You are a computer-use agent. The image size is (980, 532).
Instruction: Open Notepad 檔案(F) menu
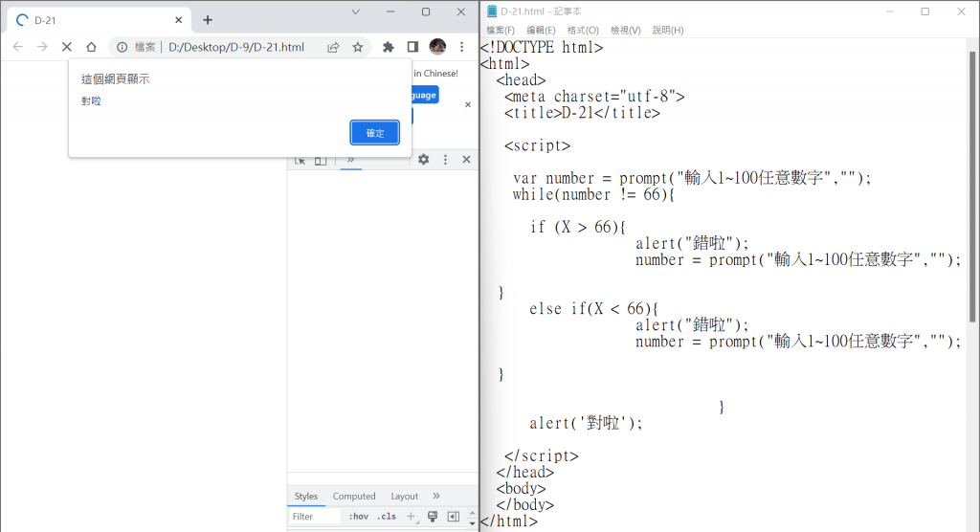pyautogui.click(x=500, y=30)
